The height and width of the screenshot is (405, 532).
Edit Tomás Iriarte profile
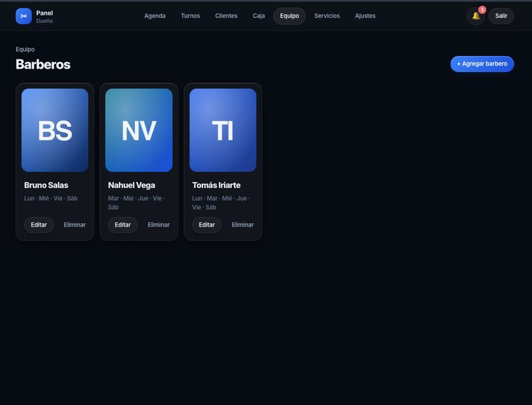(206, 225)
